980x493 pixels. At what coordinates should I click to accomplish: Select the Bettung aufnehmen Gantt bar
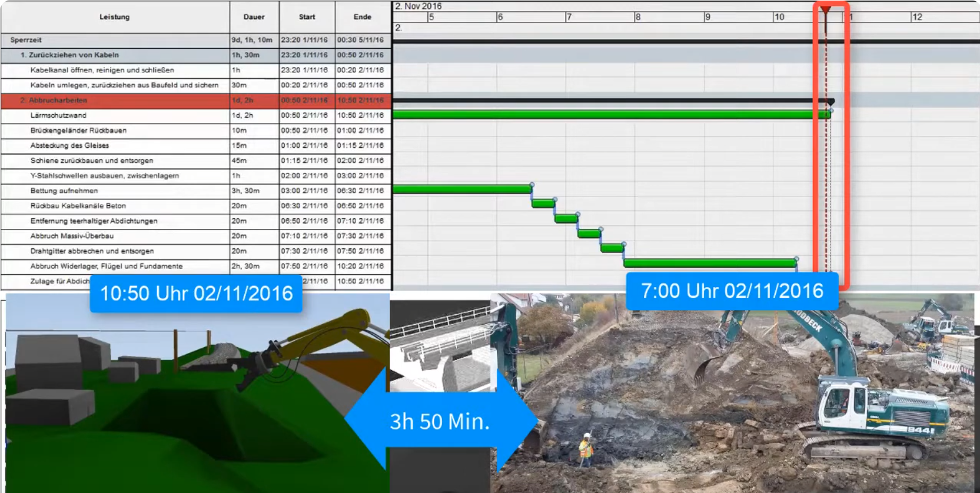point(462,189)
